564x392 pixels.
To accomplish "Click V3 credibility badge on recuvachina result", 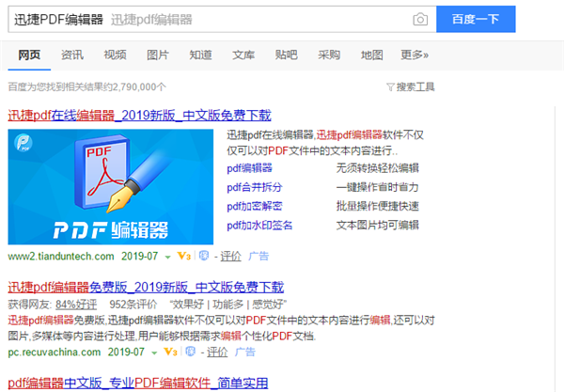I will [170, 352].
